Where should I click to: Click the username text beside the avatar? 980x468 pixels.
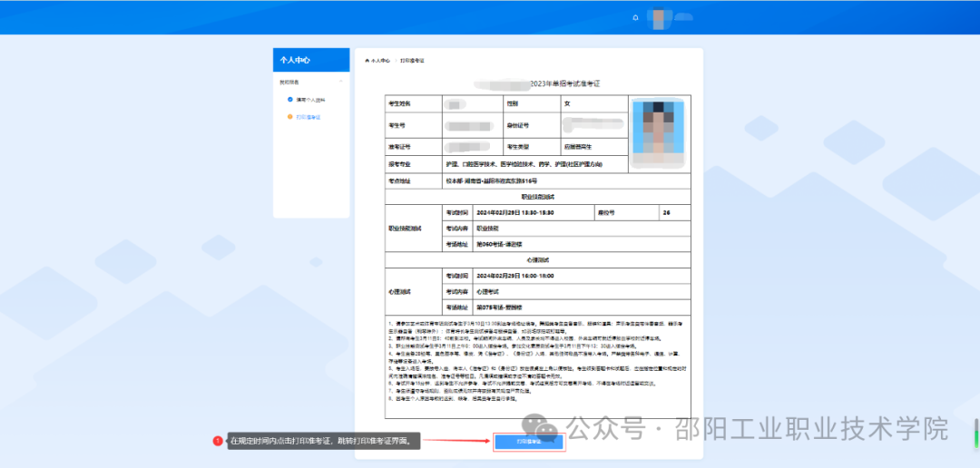coord(685,17)
